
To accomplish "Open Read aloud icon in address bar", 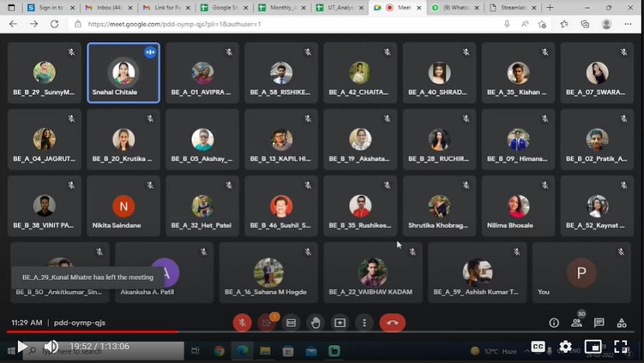I will [x=525, y=24].
